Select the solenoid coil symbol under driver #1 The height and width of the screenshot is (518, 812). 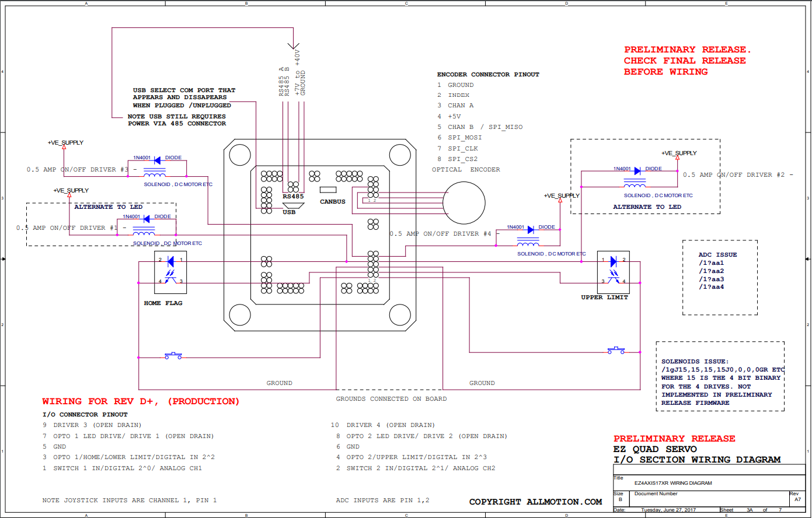tap(144, 232)
